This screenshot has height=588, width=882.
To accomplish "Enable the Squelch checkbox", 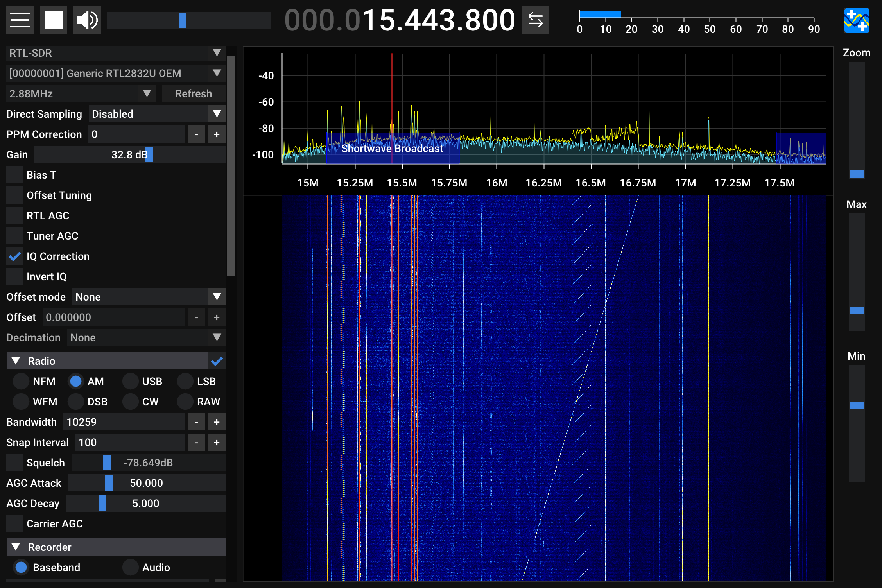I will pyautogui.click(x=15, y=463).
